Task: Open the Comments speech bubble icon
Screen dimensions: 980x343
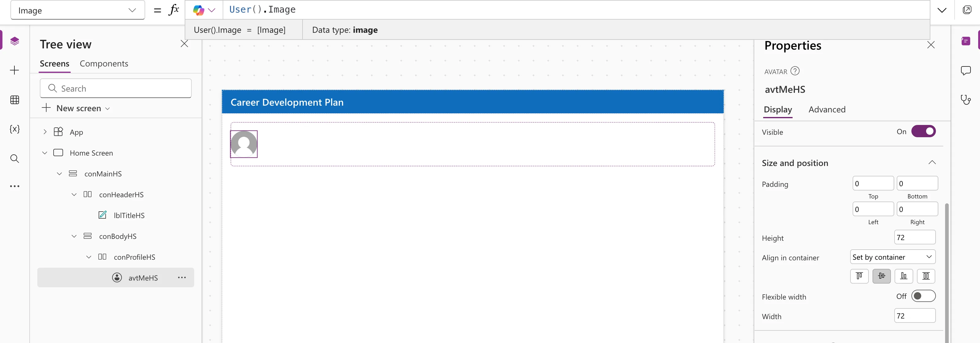Action: 966,70
